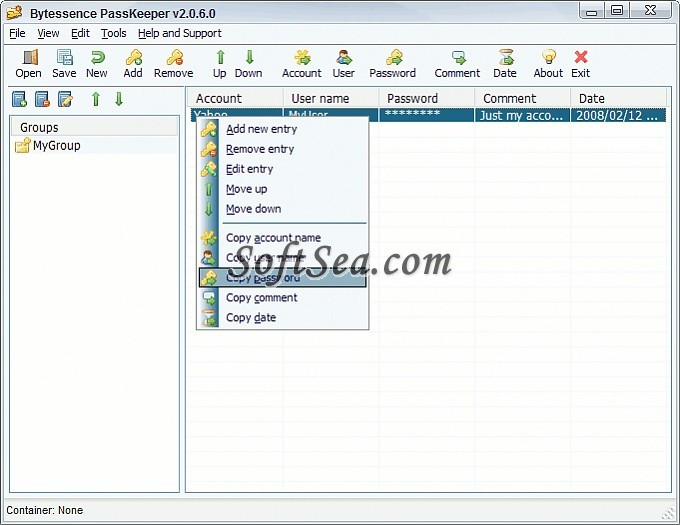
Task: Select Move up in context menu
Action: pos(283,189)
